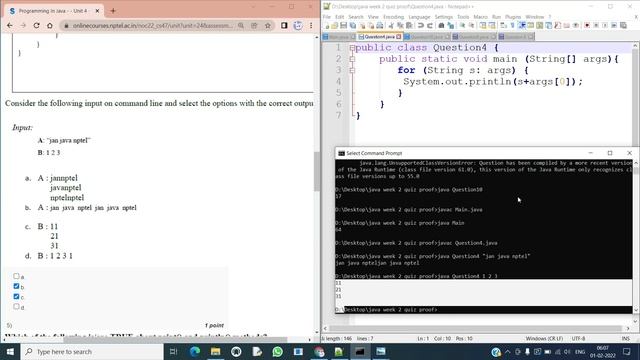Click the Find binoculars icon in Notepad++
Screen dimensions: 640x360
click(441, 25)
